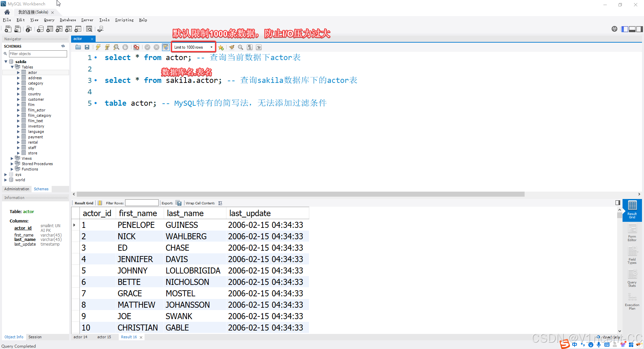Toggle the result side panel
Image resolution: width=644 pixels, height=349 pixels.
click(x=618, y=203)
